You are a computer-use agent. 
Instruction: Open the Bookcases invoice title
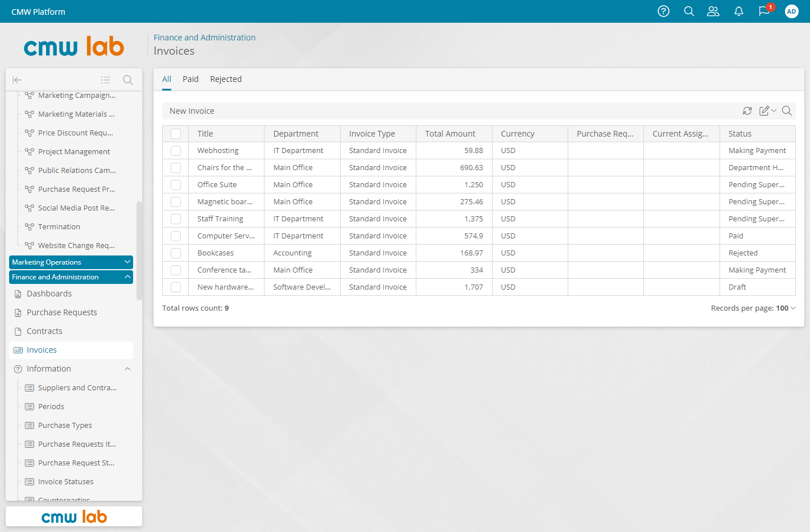[x=216, y=253]
